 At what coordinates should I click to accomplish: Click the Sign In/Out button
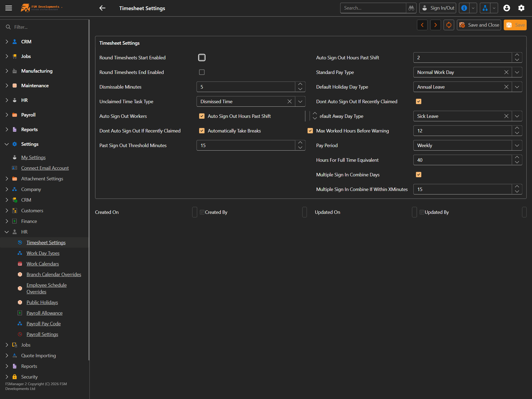[438, 8]
